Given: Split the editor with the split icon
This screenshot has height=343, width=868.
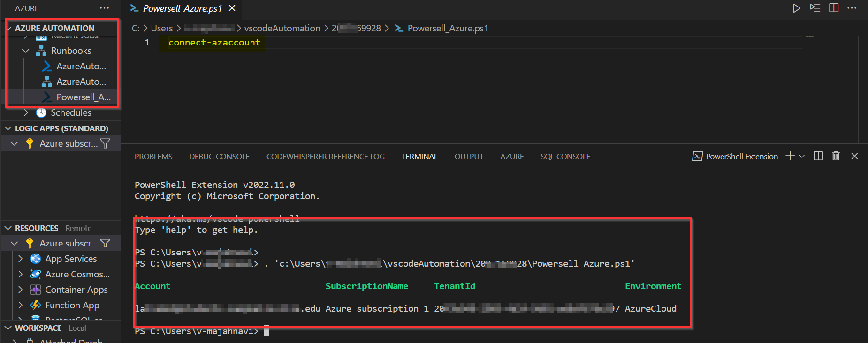Looking at the screenshot, I should pos(834,8).
